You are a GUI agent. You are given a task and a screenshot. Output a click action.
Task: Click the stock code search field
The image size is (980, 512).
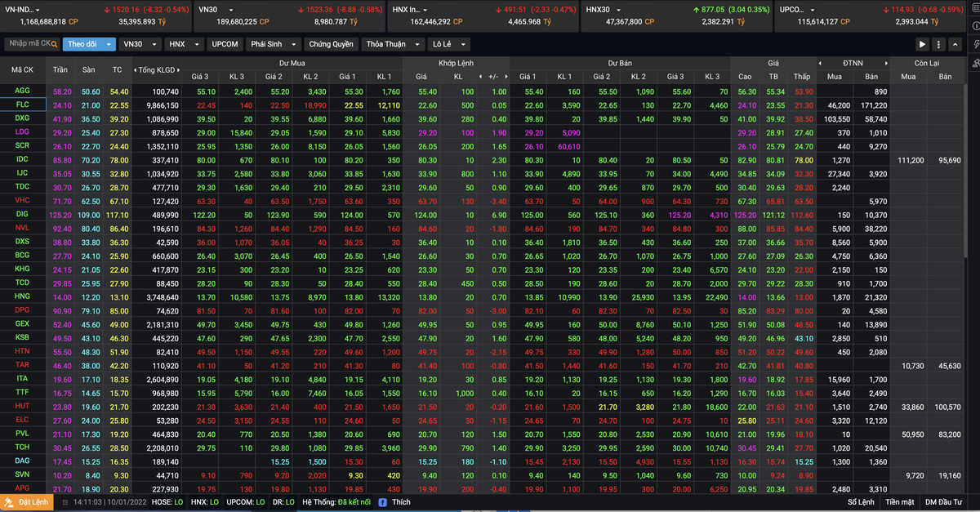[29, 44]
